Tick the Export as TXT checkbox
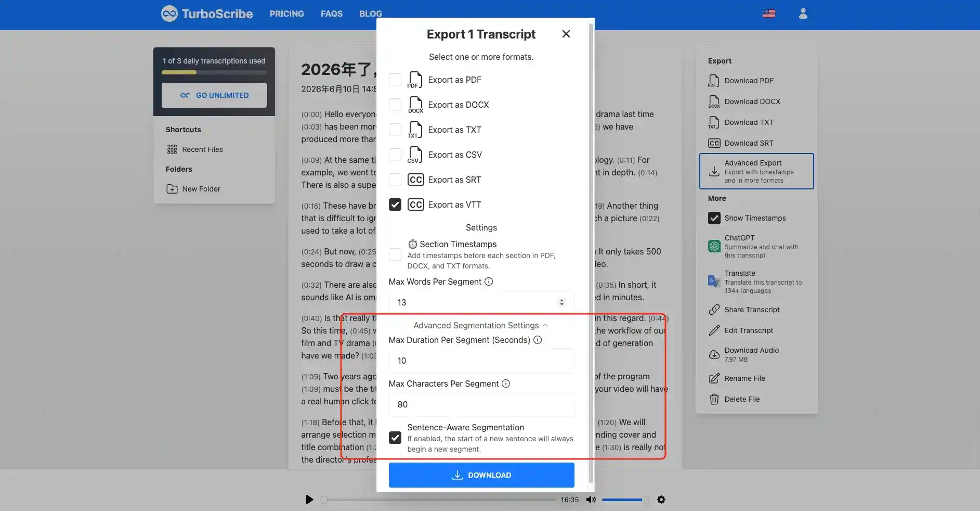The width and height of the screenshot is (980, 511). coord(395,130)
